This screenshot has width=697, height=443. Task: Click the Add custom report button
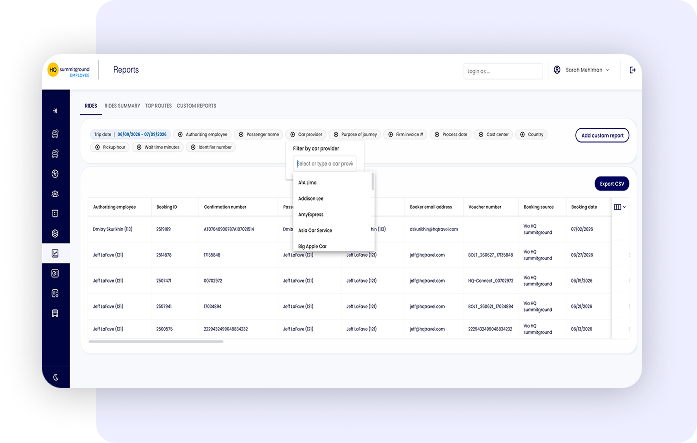tap(602, 136)
